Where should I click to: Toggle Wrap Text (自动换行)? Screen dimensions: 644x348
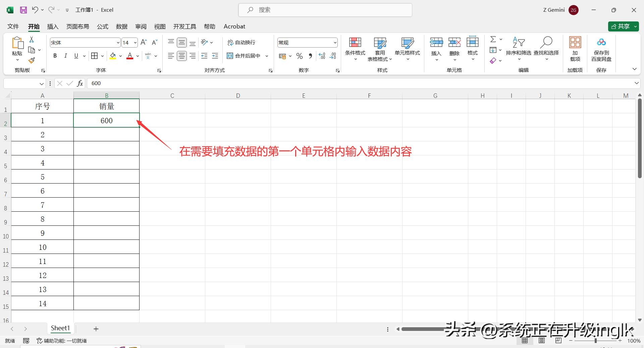[x=241, y=43]
